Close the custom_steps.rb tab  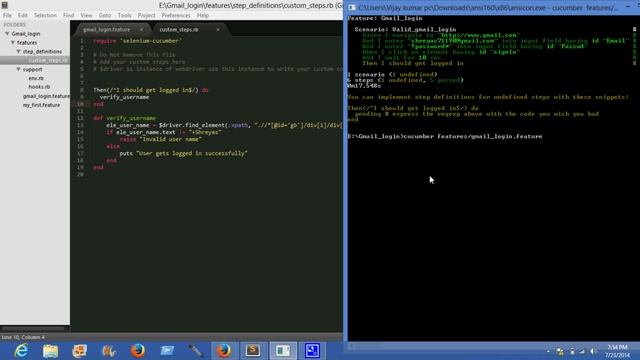[x=218, y=30]
